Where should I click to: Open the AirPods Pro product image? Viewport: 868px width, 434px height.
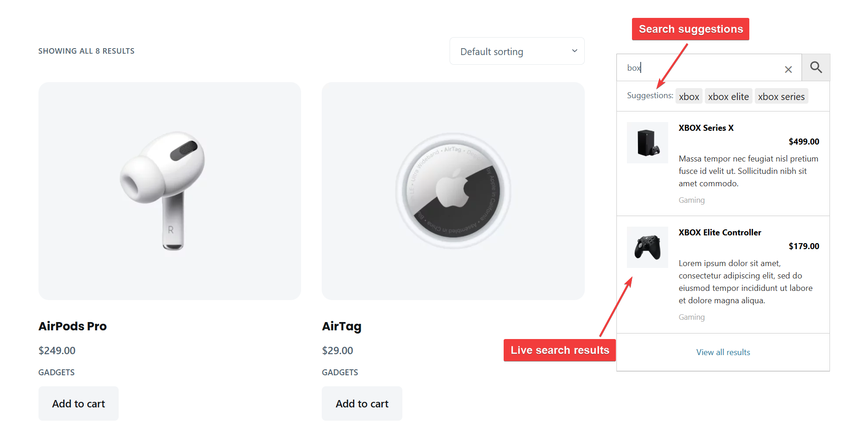pos(170,191)
